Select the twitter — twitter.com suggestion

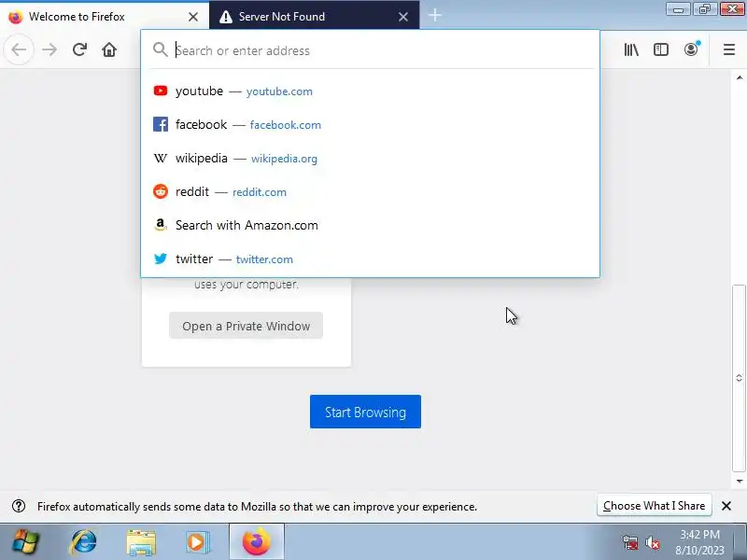tap(370, 259)
